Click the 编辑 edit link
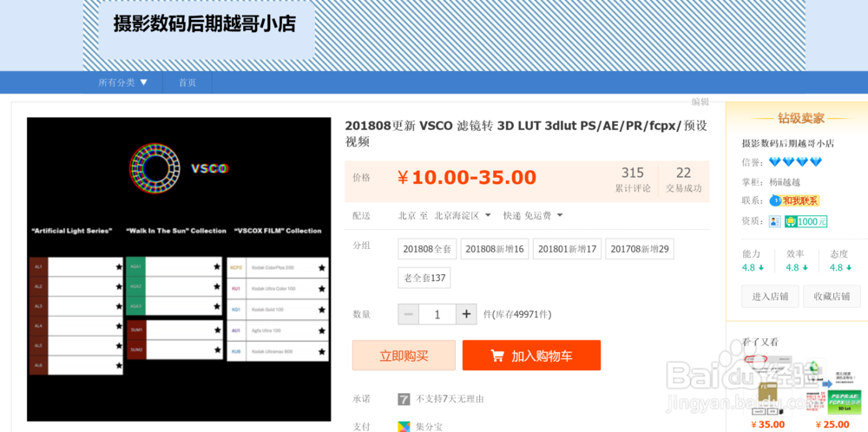Image resolution: width=868 pixels, height=432 pixels. point(700,101)
